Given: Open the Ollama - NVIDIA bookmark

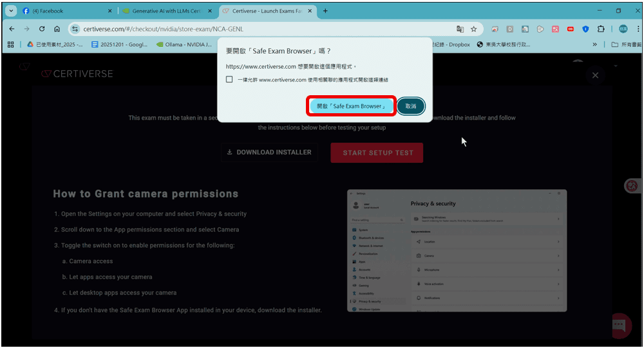Looking at the screenshot, I should pyautogui.click(x=184, y=44).
